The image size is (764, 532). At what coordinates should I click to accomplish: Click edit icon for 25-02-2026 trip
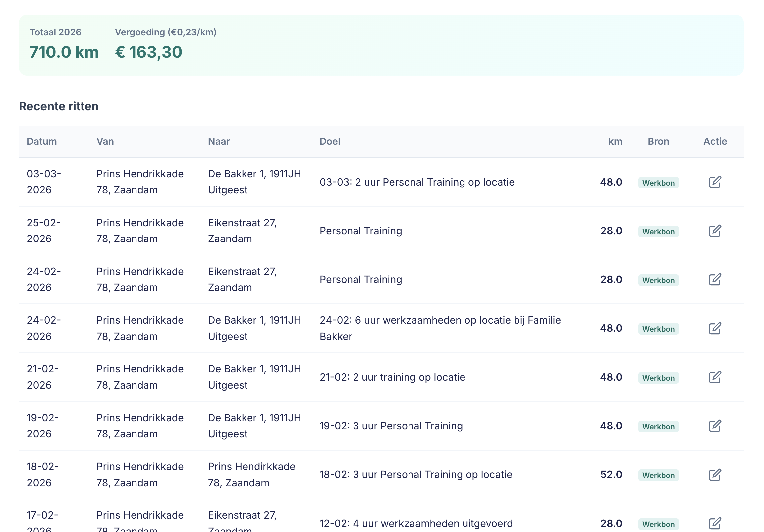715,231
